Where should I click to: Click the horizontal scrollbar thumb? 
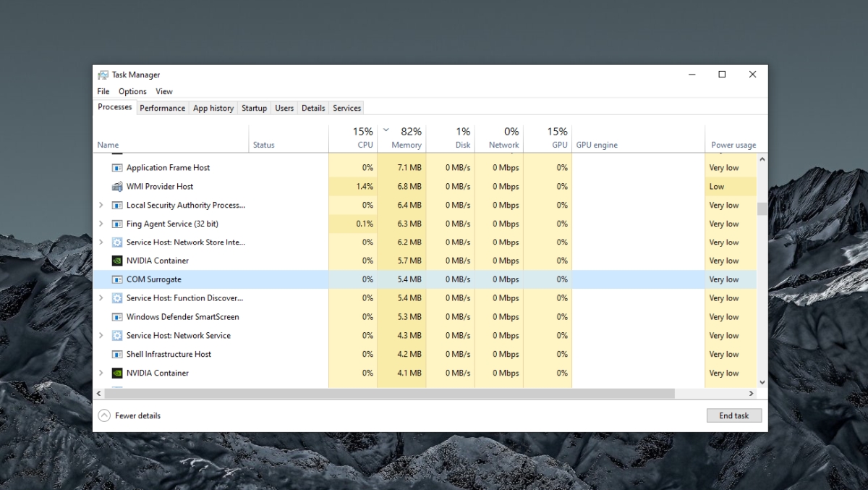[389, 393]
